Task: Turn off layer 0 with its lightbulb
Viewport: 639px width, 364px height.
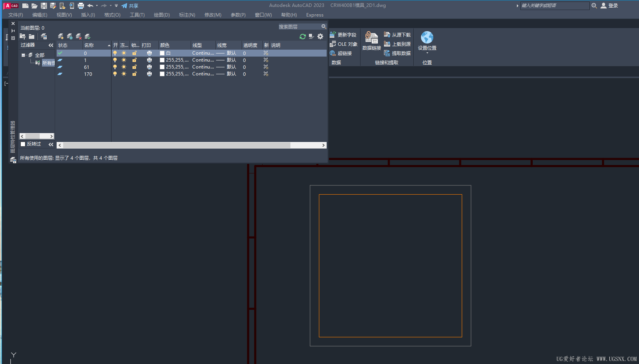Action: click(x=115, y=53)
